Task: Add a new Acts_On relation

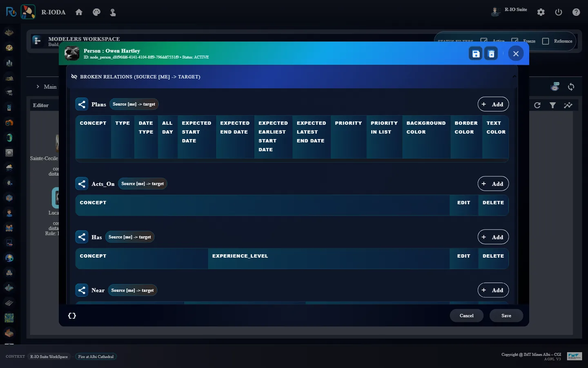Action: point(493,184)
